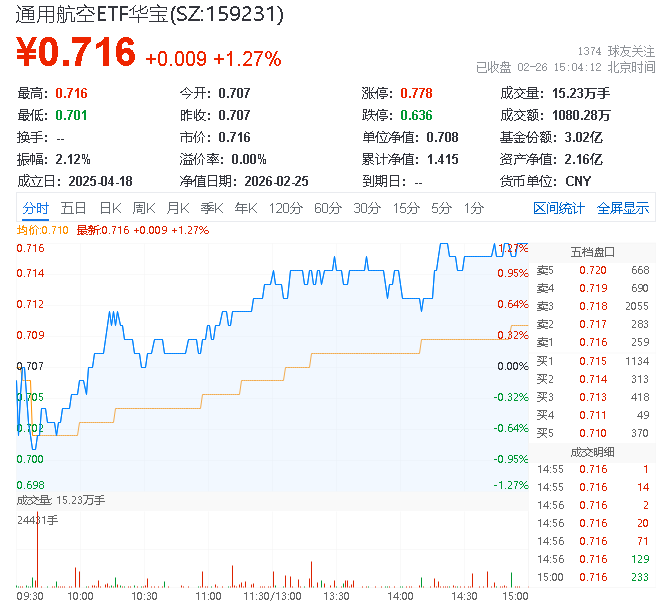The height and width of the screenshot is (615, 656).
Task: Switch to the 120分 chart tab
Action: (286, 208)
